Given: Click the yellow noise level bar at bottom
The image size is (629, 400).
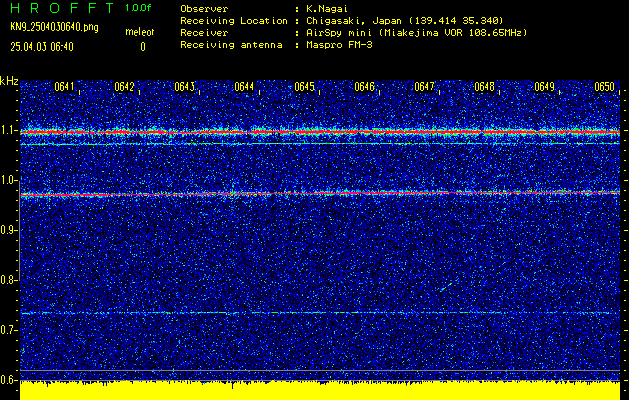Looking at the screenshot, I should click(x=320, y=391).
